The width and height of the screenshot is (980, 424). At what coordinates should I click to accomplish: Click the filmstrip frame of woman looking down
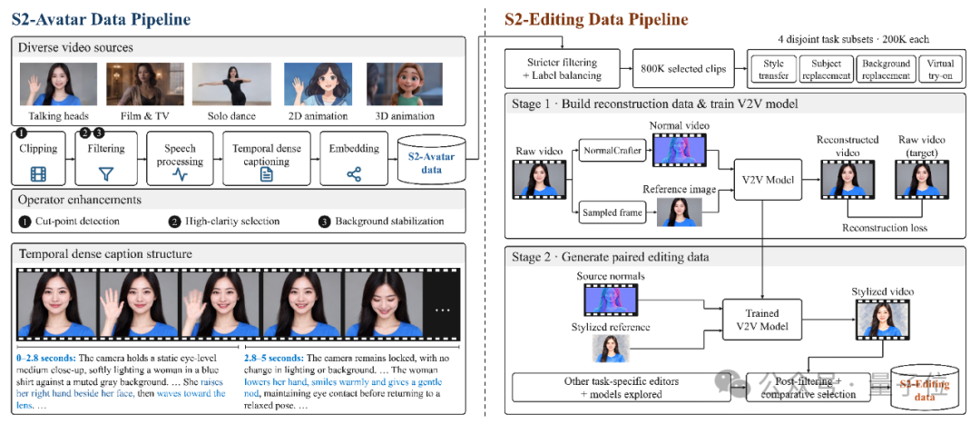(383, 304)
